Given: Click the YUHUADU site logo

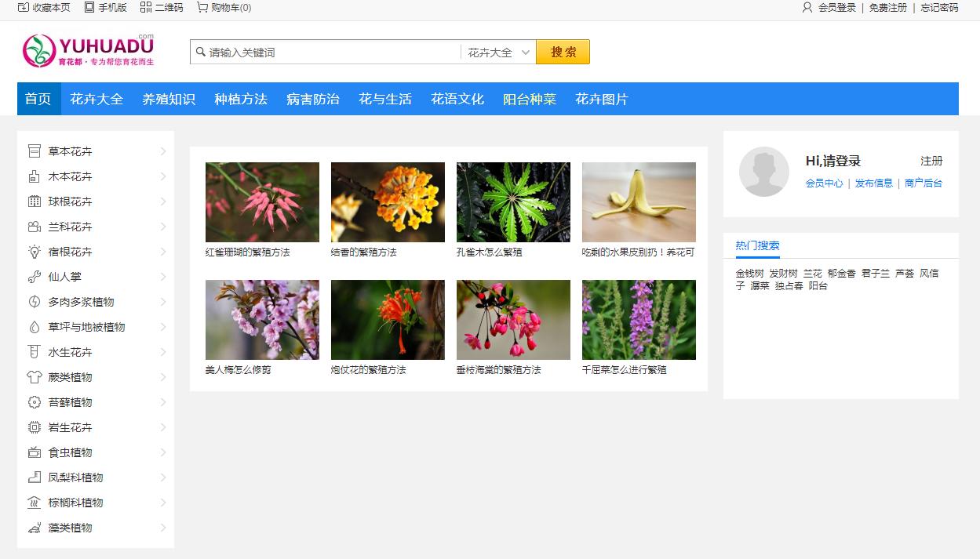Looking at the screenshot, I should [86, 49].
